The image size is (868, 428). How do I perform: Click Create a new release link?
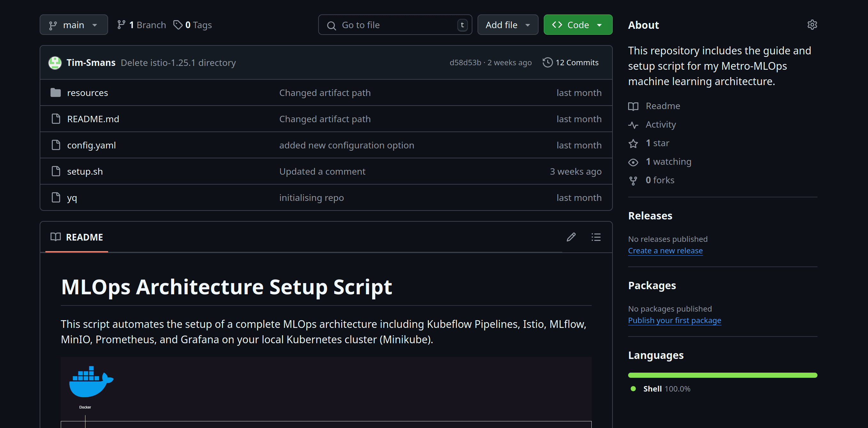pyautogui.click(x=665, y=251)
